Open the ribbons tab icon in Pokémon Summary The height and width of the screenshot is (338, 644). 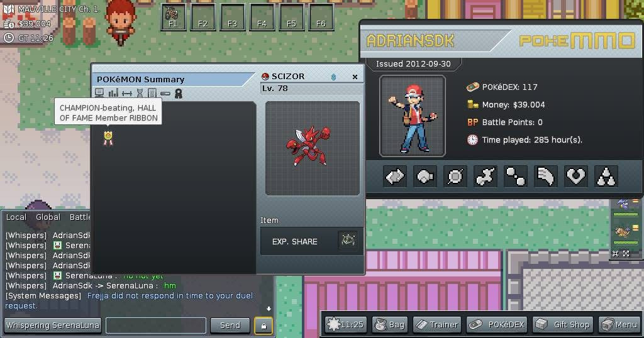click(x=178, y=94)
